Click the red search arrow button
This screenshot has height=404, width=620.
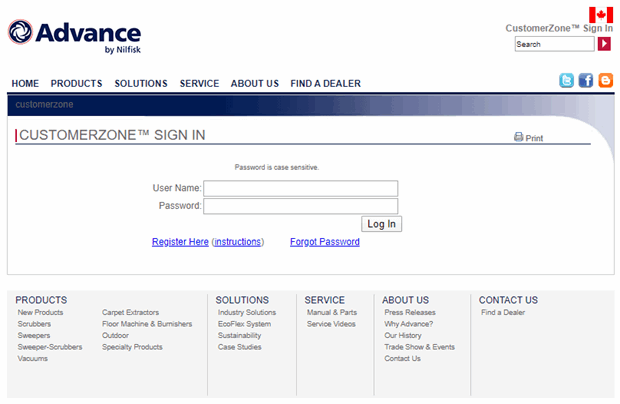(604, 43)
